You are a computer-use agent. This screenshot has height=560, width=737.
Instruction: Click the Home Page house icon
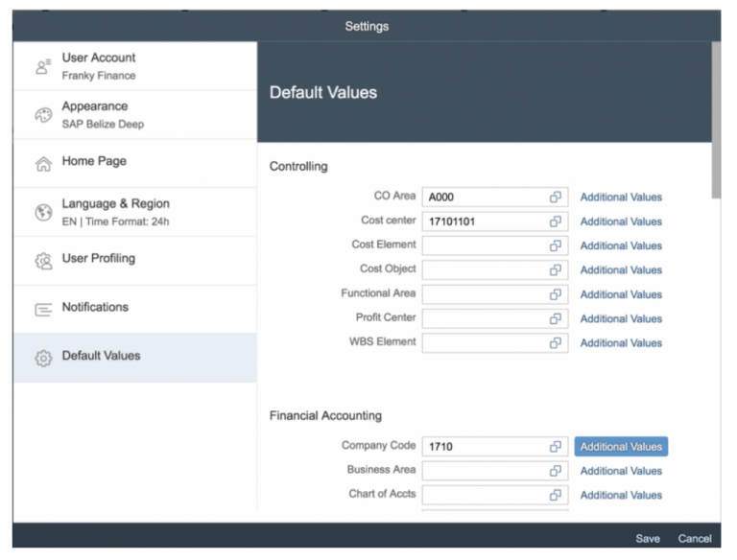coord(43,163)
